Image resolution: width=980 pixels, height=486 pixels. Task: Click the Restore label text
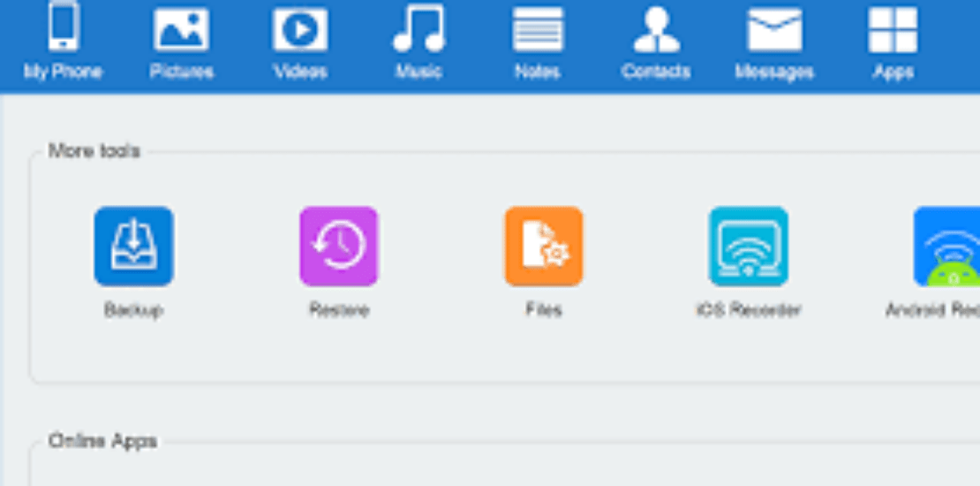(339, 309)
